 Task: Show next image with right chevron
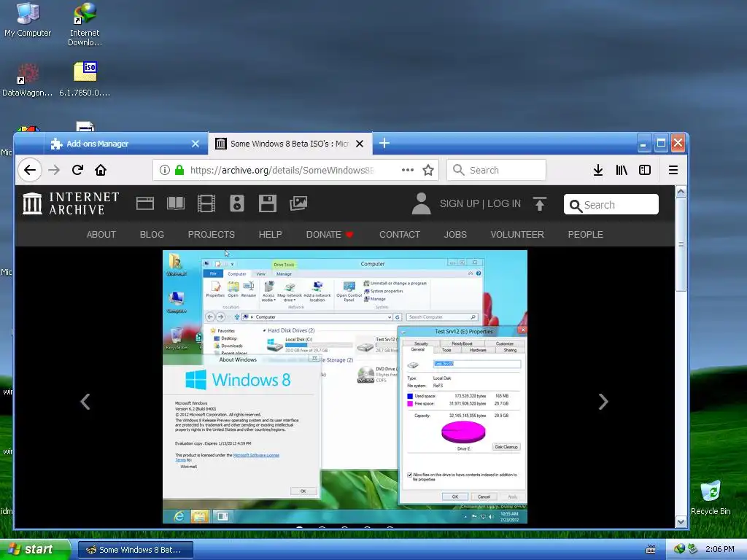pyautogui.click(x=603, y=402)
